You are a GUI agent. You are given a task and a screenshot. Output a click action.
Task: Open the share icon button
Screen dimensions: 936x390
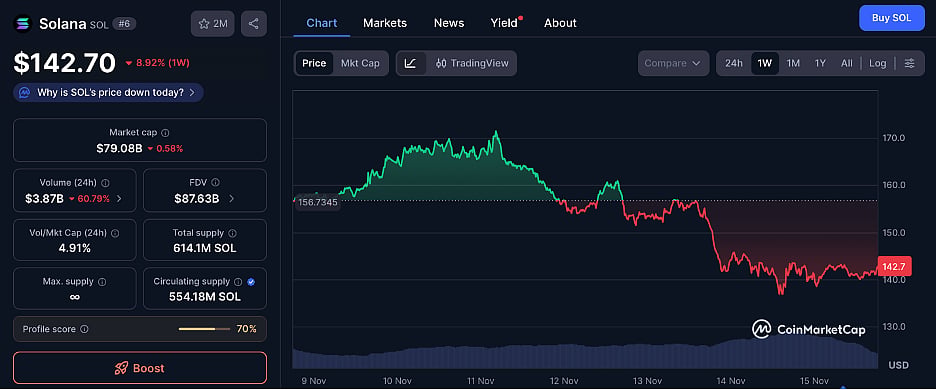coord(254,24)
